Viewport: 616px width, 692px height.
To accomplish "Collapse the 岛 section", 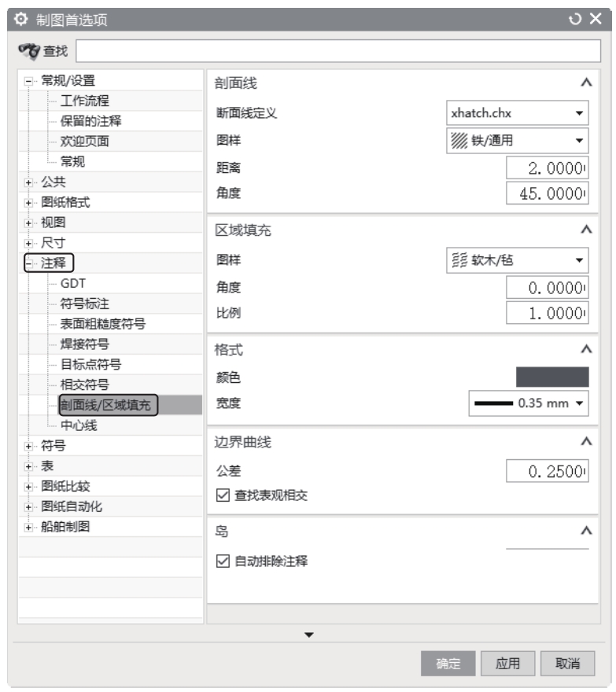I will [586, 531].
